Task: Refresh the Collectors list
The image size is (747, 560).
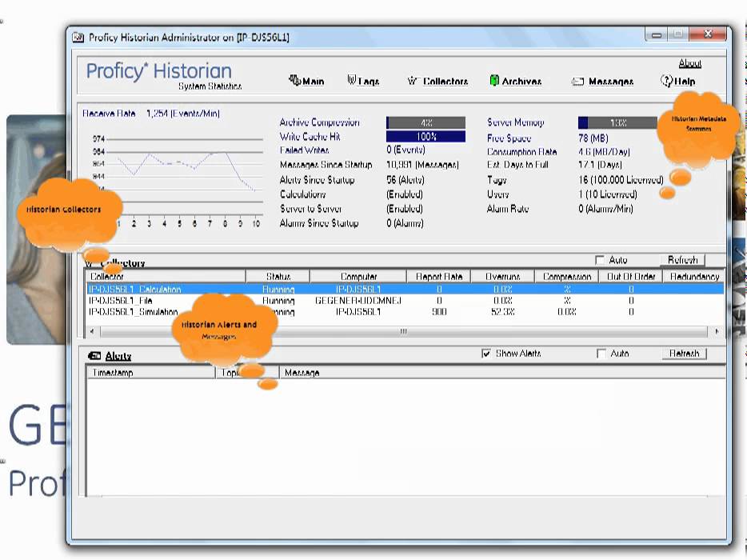Action: point(682,260)
